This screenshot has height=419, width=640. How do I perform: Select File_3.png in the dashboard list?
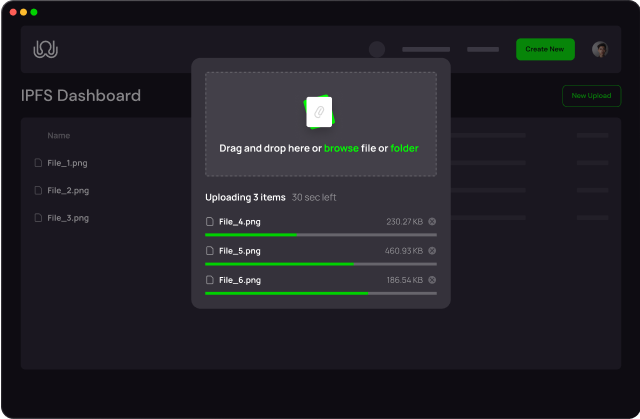[x=68, y=218]
